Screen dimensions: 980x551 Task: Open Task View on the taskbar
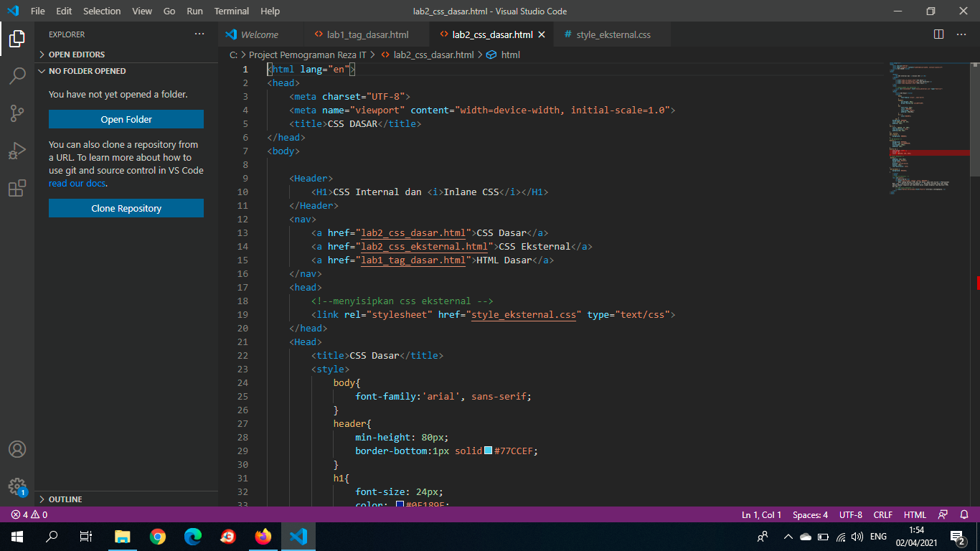click(86, 537)
